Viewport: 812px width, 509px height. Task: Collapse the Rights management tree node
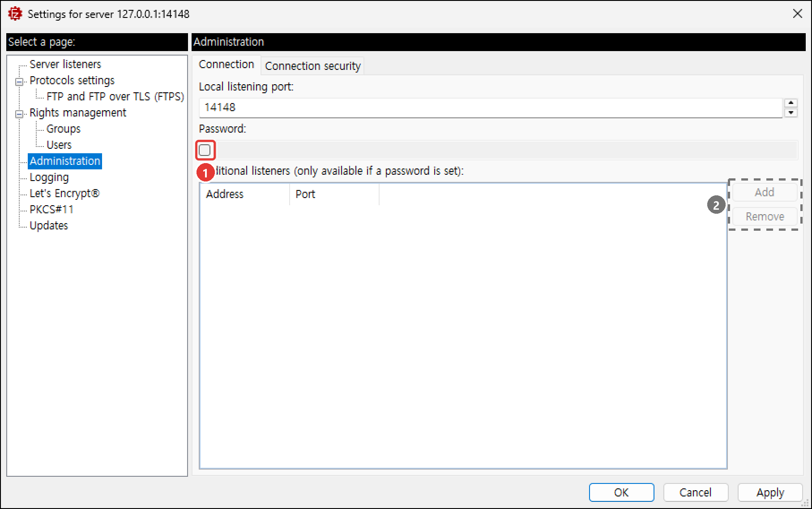click(19, 114)
